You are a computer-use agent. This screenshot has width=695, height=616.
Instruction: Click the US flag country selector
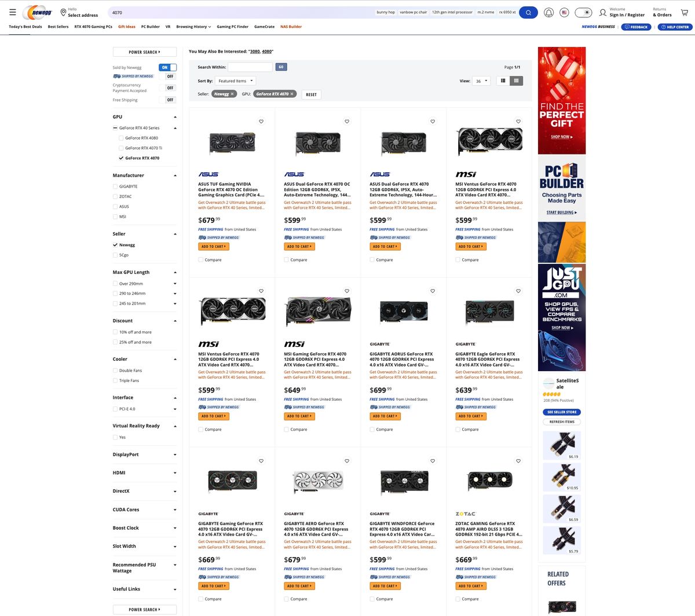(564, 12)
